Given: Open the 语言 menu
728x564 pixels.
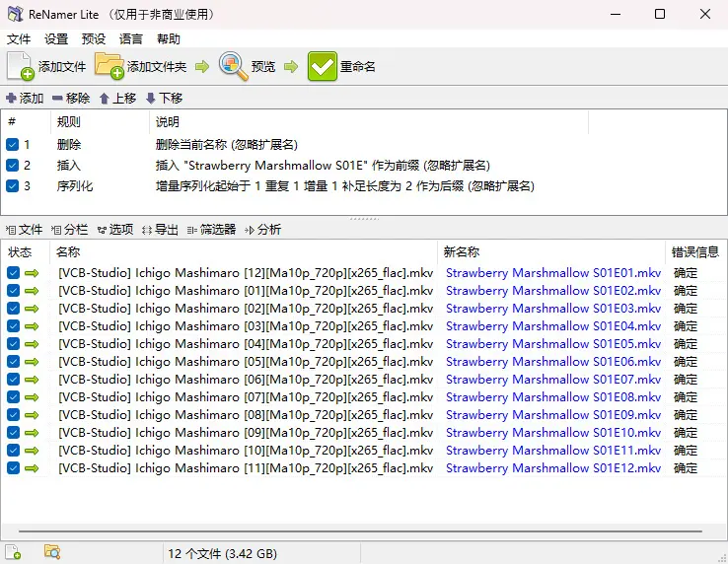Looking at the screenshot, I should coord(131,39).
